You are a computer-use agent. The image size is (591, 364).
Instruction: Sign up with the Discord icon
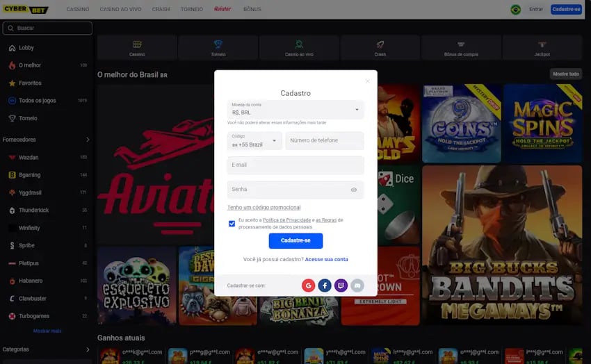click(x=357, y=286)
